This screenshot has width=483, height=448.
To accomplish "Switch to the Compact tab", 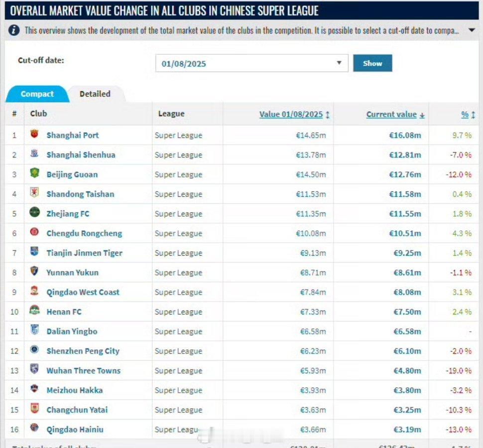I will (x=37, y=94).
